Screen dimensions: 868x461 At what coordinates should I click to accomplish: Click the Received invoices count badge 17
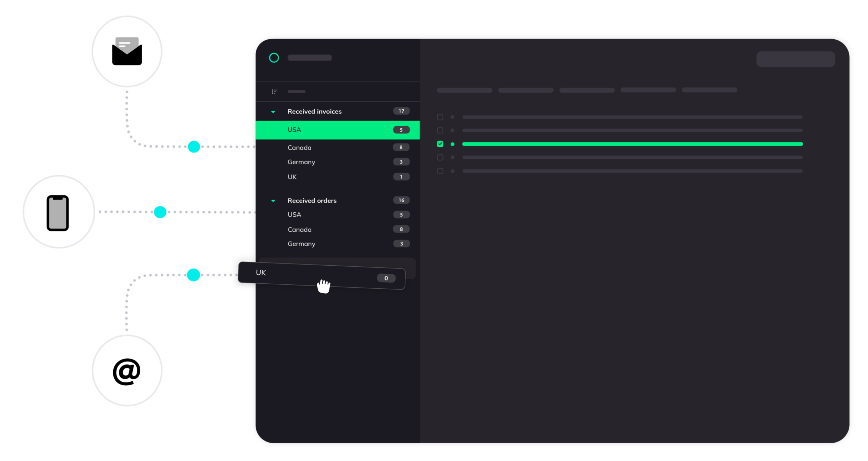[401, 111]
